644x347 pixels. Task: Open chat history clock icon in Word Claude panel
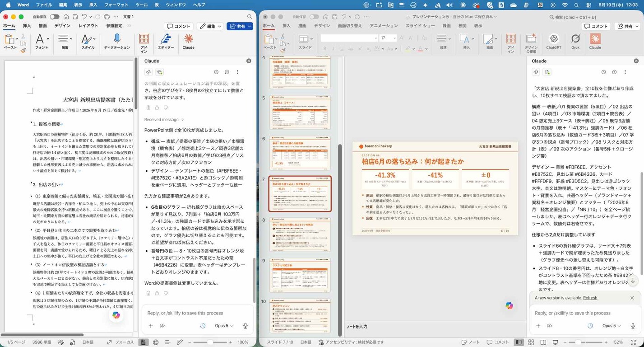point(216,72)
